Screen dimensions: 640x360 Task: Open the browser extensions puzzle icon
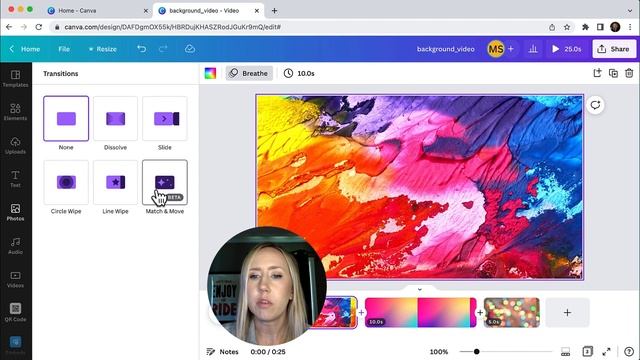(585, 27)
